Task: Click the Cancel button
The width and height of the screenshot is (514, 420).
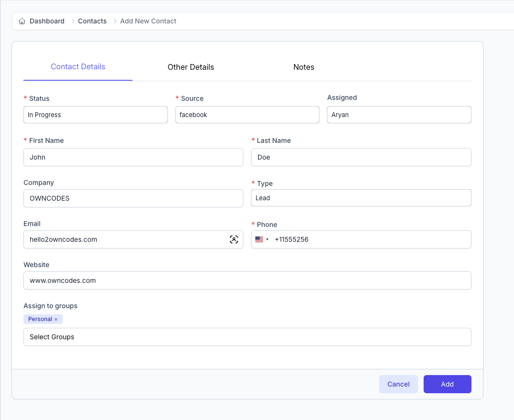Action: [398, 384]
